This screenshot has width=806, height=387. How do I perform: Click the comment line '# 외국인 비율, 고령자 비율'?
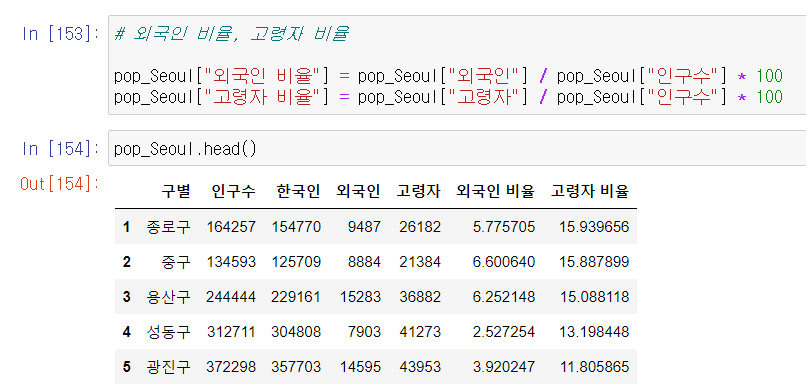tap(231, 34)
